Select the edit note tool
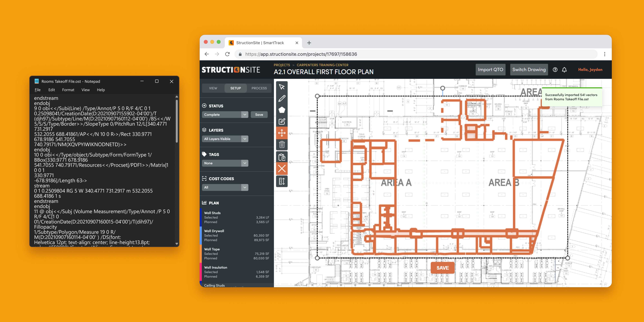 click(282, 122)
